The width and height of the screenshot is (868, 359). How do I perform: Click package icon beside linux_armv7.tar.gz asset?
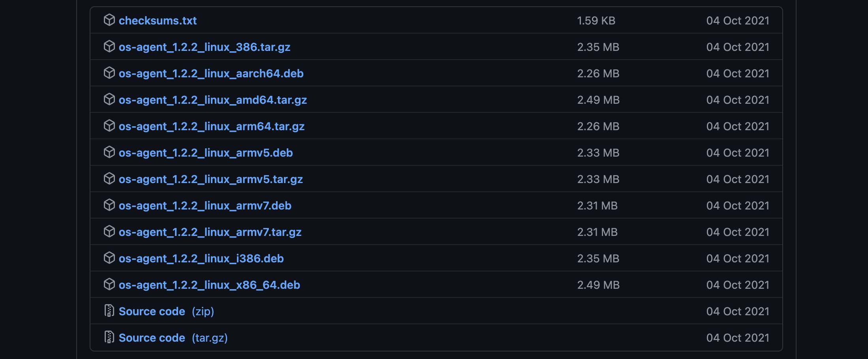[109, 231]
